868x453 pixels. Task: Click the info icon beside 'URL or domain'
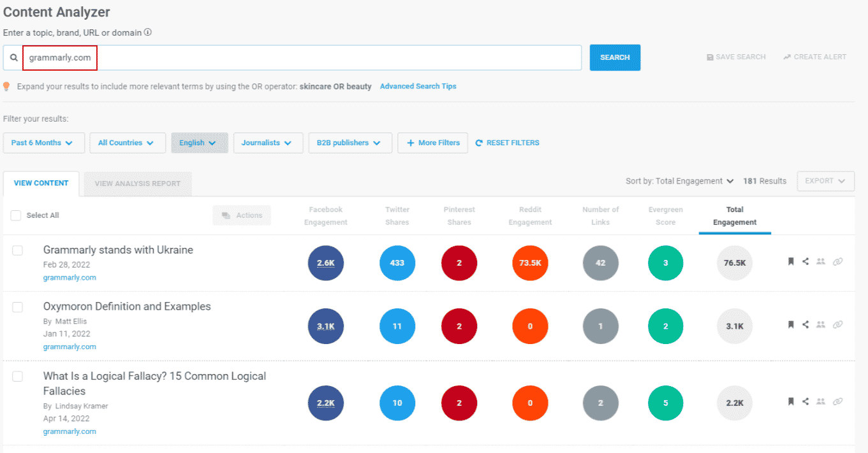pyautogui.click(x=148, y=32)
